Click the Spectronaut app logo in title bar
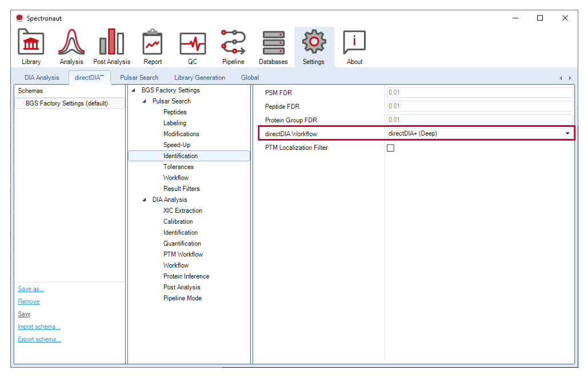 [19, 18]
